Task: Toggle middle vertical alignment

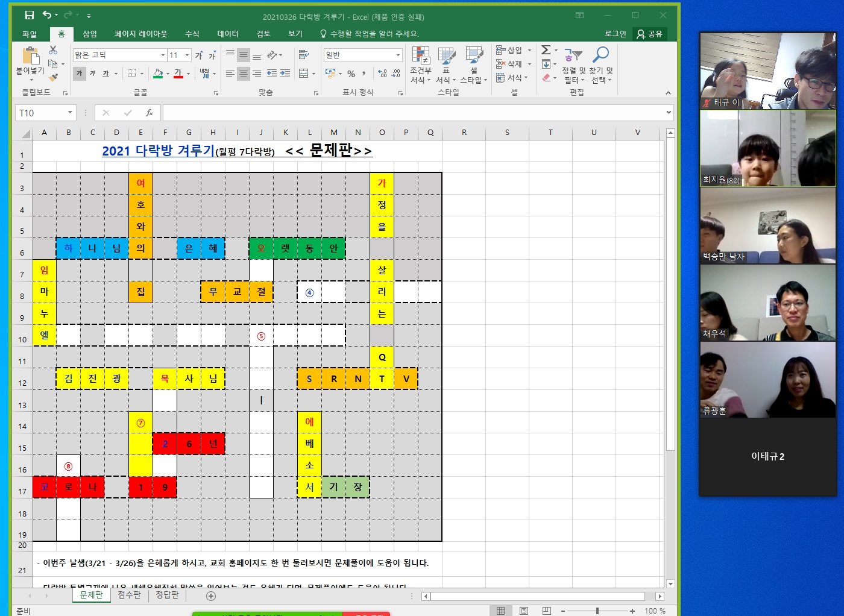Action: [x=243, y=55]
